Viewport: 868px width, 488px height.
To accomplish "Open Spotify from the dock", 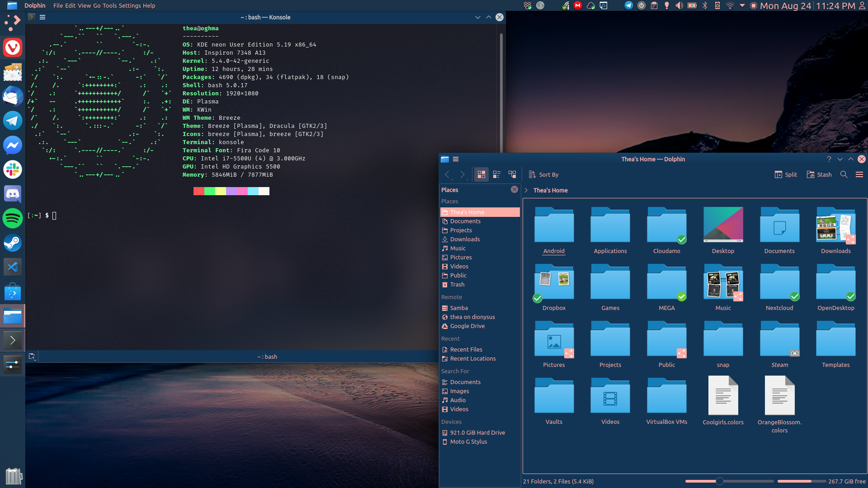I will tap(13, 218).
